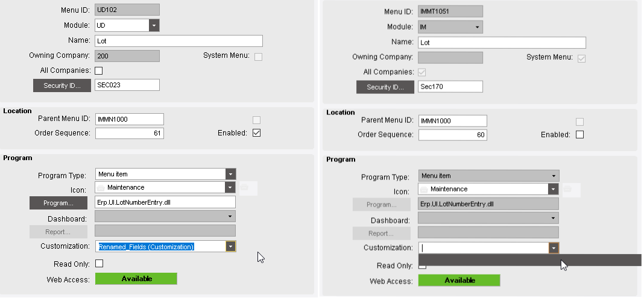644x298 pixels.
Task: Toggle System Menu checkbox in IMMT1051 form
Action: pyautogui.click(x=581, y=58)
